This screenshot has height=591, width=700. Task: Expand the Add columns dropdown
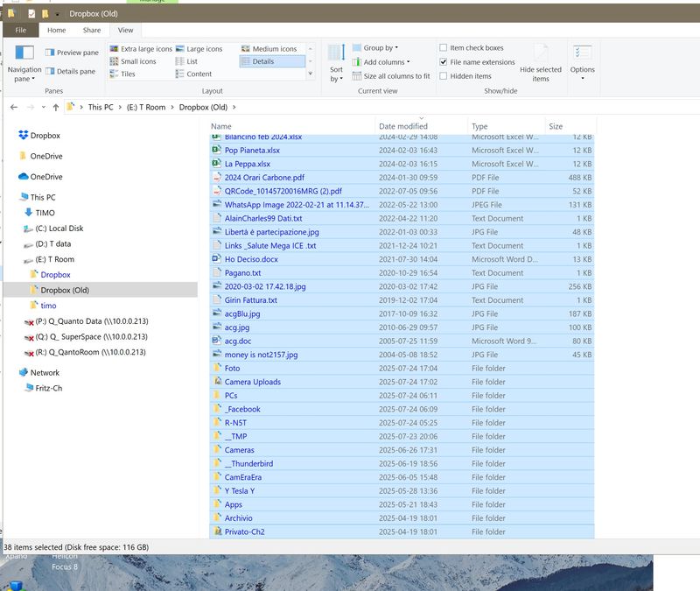(383, 62)
